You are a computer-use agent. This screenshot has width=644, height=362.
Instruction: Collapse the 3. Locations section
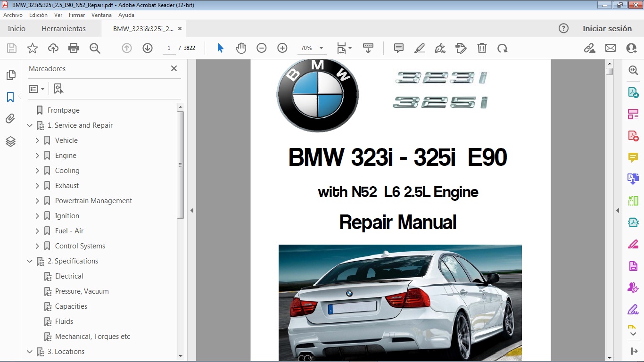[x=30, y=352]
